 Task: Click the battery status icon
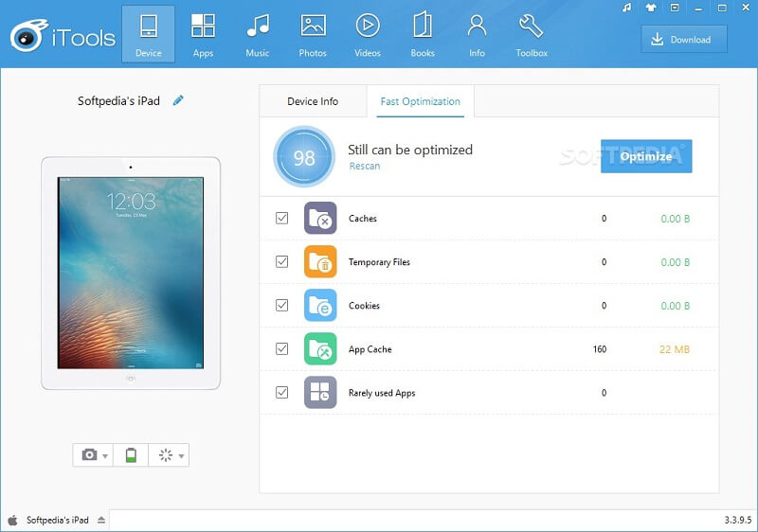131,455
